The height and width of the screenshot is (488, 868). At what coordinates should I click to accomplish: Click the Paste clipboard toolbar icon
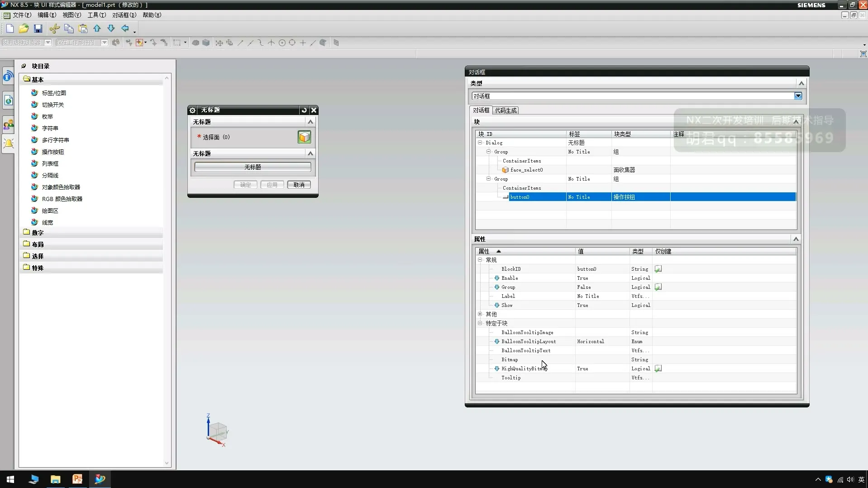coord(83,29)
